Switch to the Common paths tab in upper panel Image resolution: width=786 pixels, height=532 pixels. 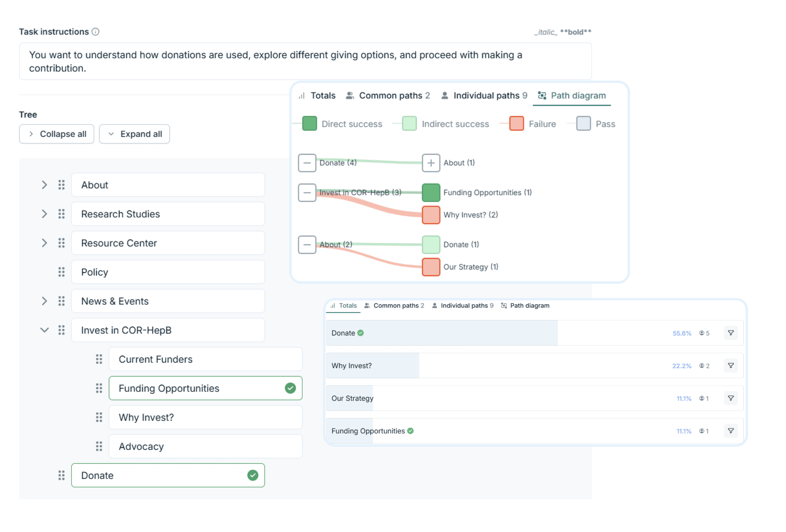[x=388, y=96]
